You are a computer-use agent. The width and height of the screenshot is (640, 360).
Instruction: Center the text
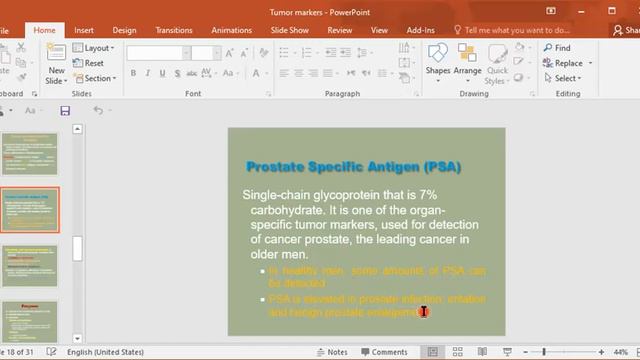[299, 73]
